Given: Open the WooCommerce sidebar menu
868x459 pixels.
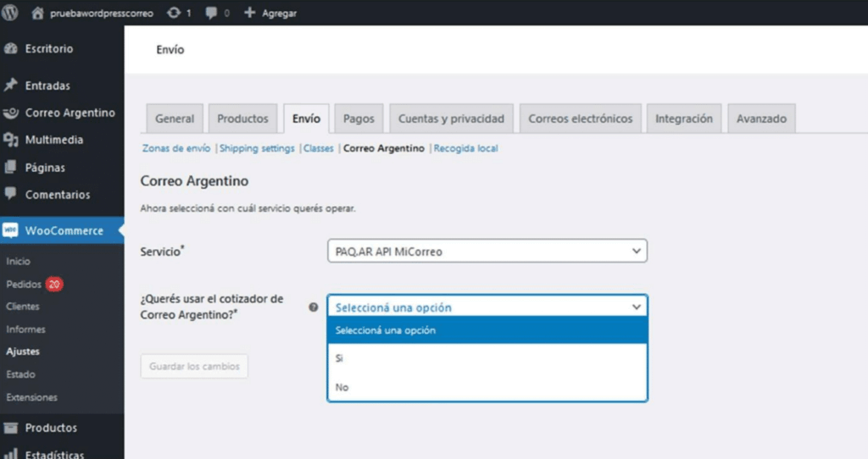Looking at the screenshot, I should (64, 230).
